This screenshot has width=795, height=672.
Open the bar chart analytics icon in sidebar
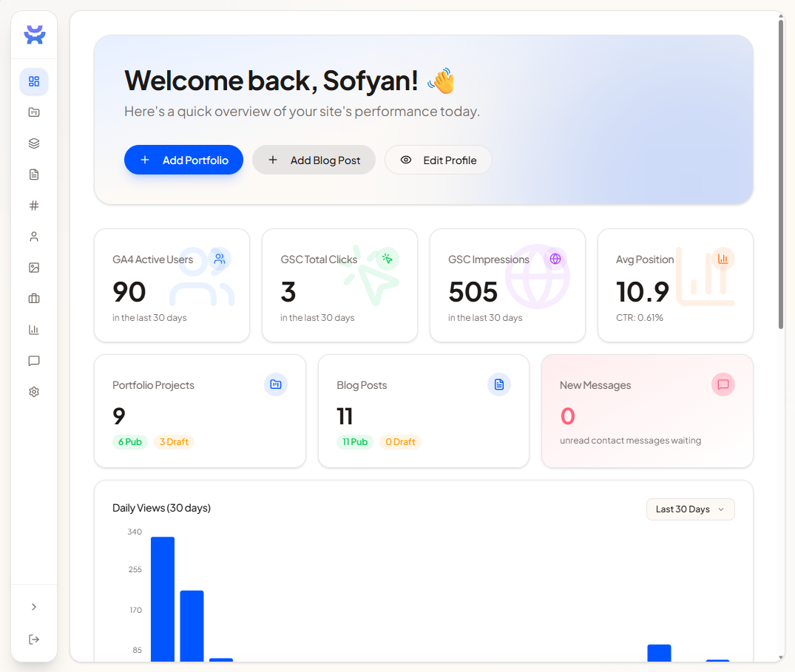pyautogui.click(x=34, y=330)
